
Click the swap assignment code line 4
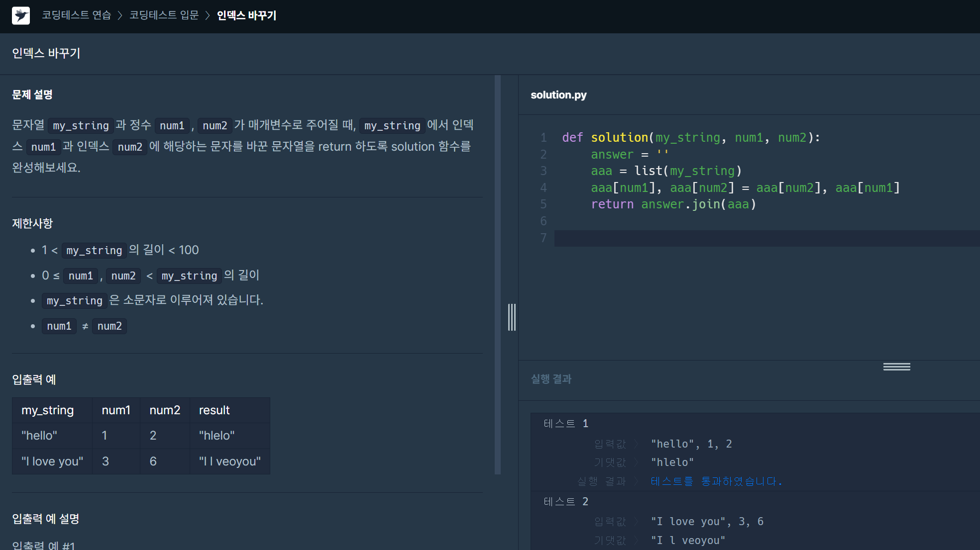(745, 187)
